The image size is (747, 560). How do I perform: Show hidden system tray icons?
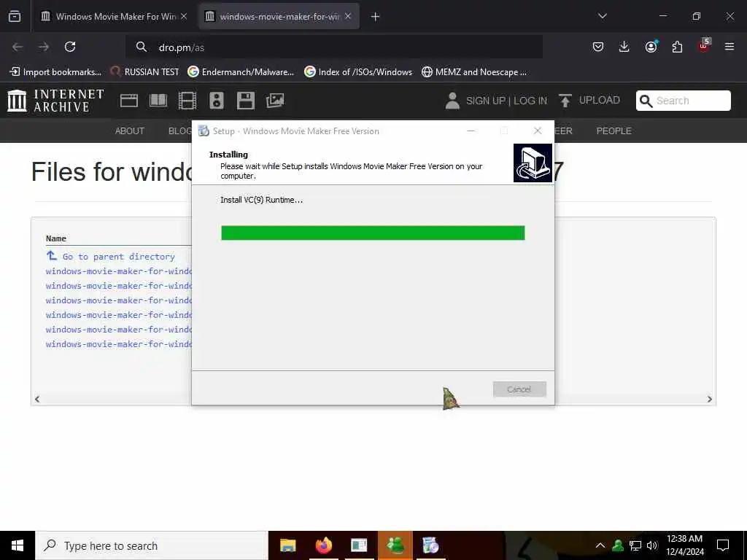(x=600, y=545)
